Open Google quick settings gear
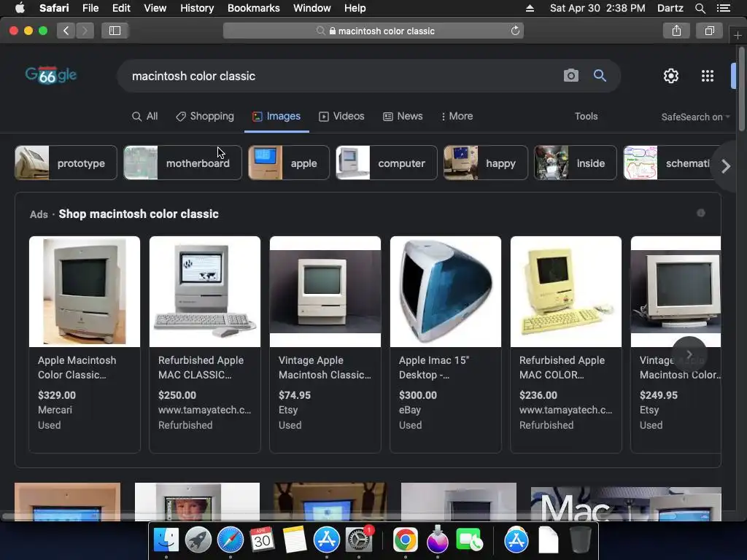 671,76
